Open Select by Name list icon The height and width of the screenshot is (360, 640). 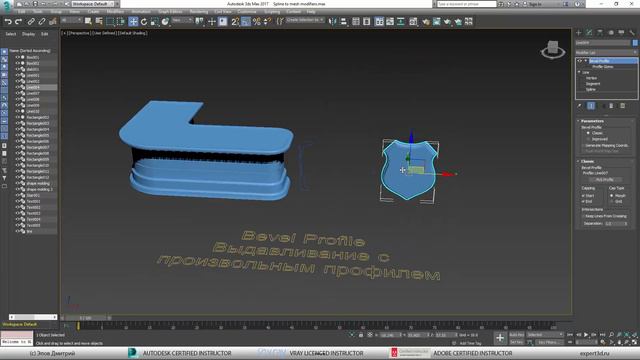coord(99,22)
